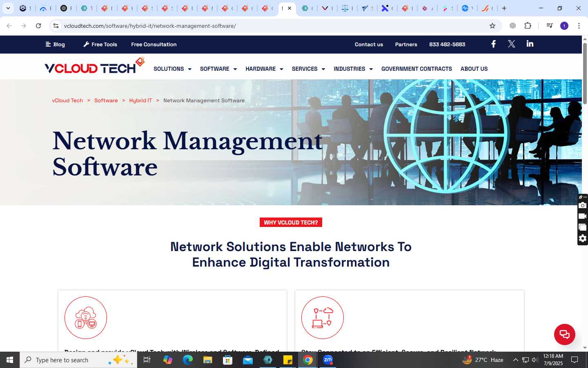Open notification center icon

pos(575,360)
